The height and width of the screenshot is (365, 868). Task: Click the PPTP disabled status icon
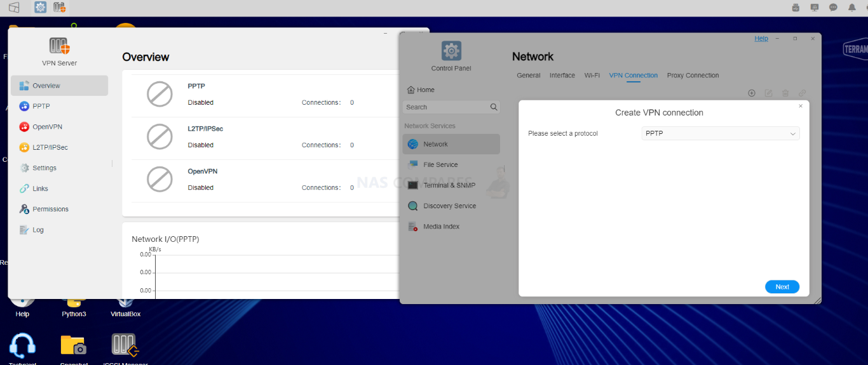[x=159, y=94]
